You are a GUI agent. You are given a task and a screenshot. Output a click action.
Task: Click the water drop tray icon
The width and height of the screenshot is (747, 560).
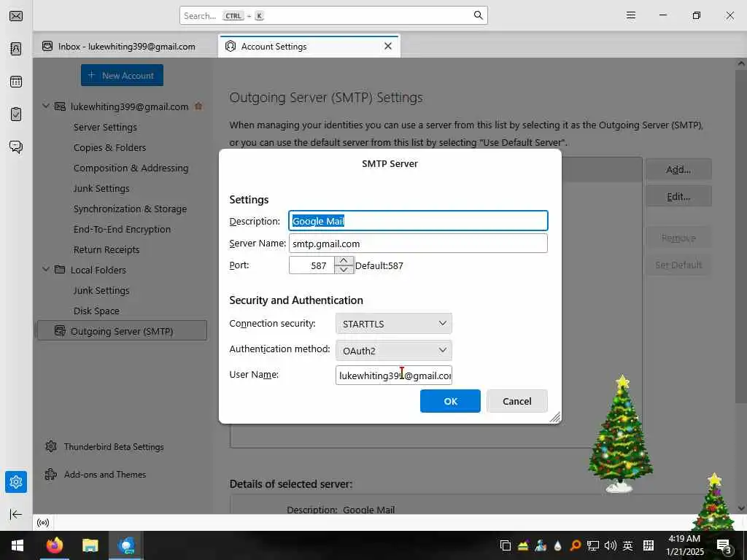[x=558, y=545]
